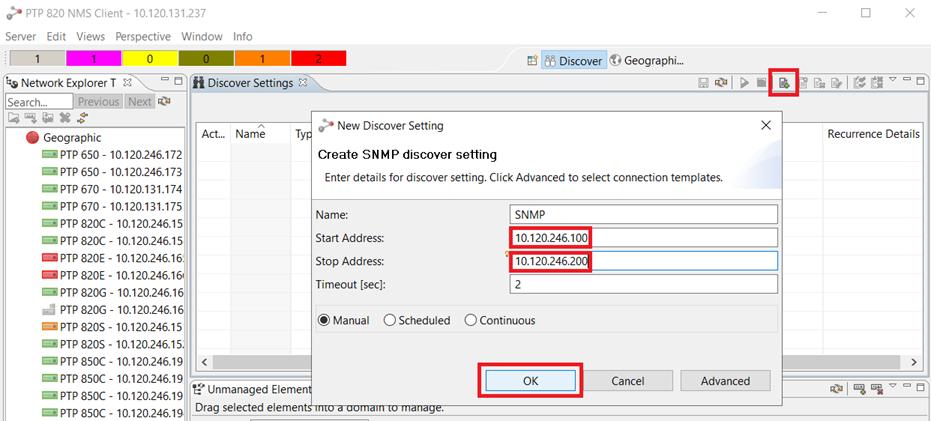This screenshot has height=421, width=931.
Task: Stop discovery with the square Stop icon
Action: pyautogui.click(x=761, y=83)
